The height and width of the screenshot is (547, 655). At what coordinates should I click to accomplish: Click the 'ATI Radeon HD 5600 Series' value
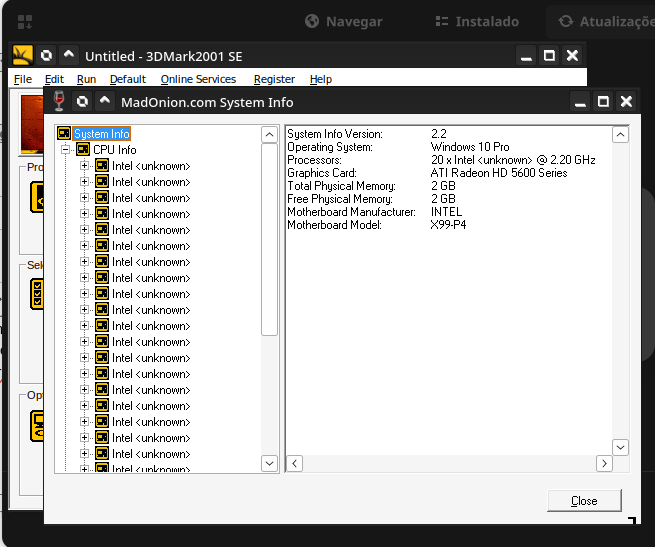[x=499, y=173]
